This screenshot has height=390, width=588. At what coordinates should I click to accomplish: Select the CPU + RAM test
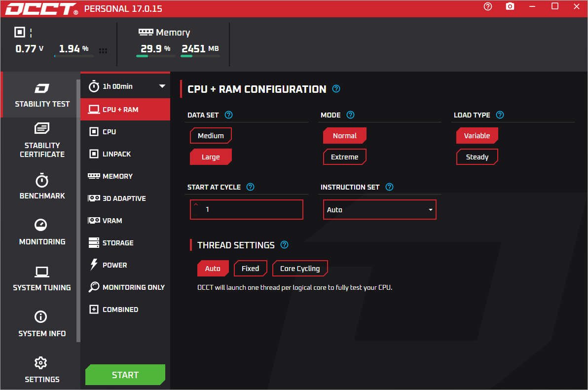tap(125, 109)
